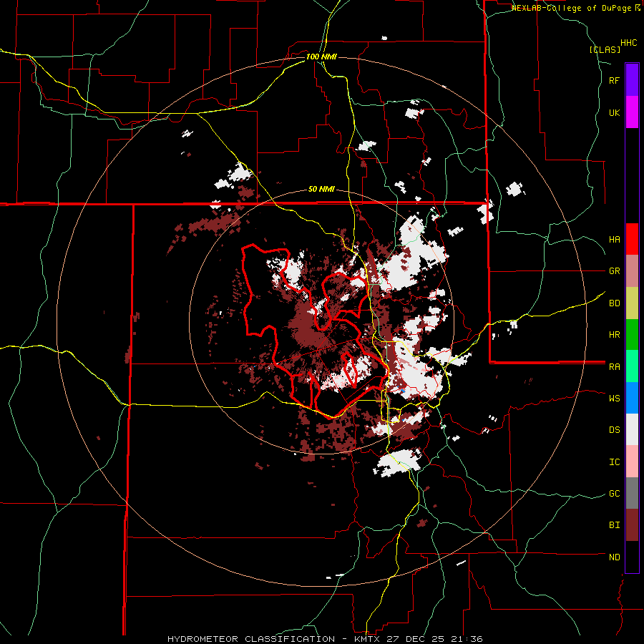Select the IC ice crystals pink swatch

click(632, 462)
